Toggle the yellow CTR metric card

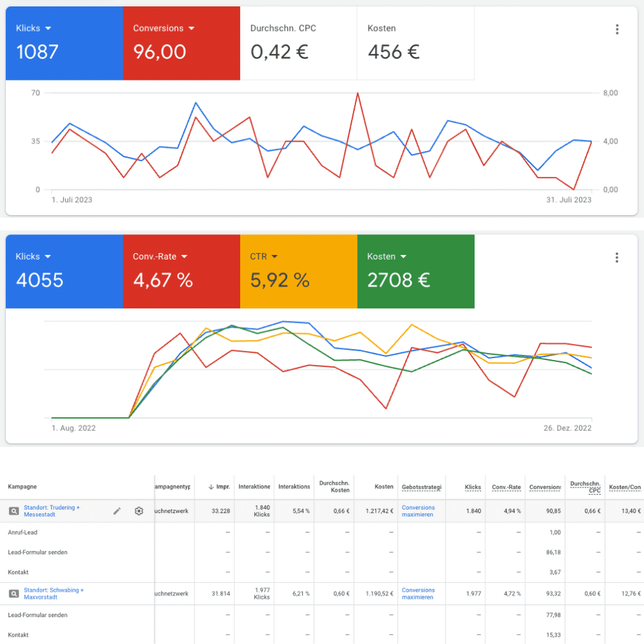[298, 270]
